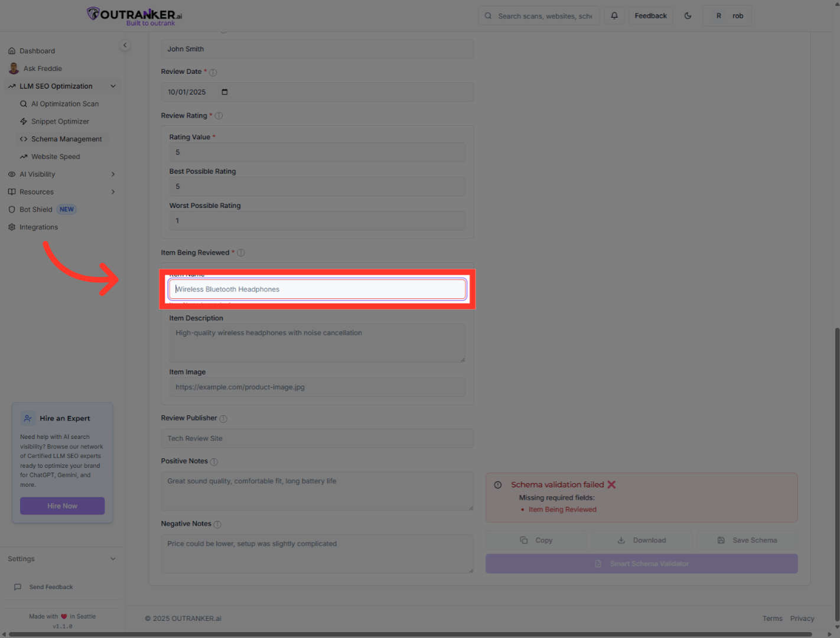Screen dimensions: 840x638
Task: Click the Ask Freddie avatar
Action: (x=14, y=69)
